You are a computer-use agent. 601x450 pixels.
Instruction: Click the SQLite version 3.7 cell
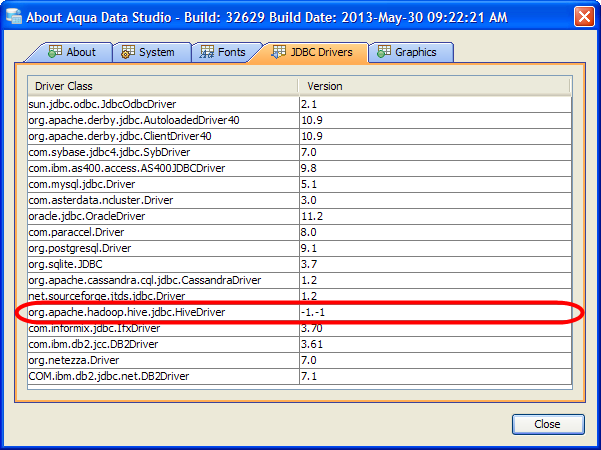pyautogui.click(x=435, y=264)
